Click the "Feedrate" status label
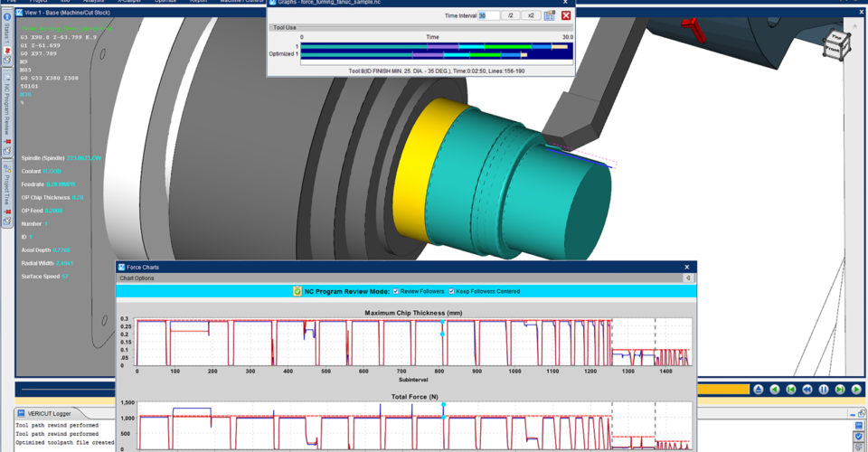The image size is (868, 452). pos(33,184)
